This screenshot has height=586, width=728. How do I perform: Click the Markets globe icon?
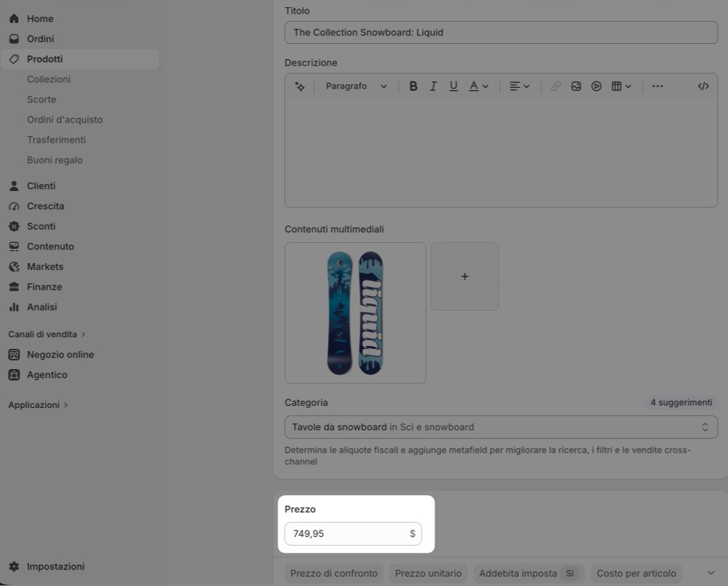tap(14, 267)
